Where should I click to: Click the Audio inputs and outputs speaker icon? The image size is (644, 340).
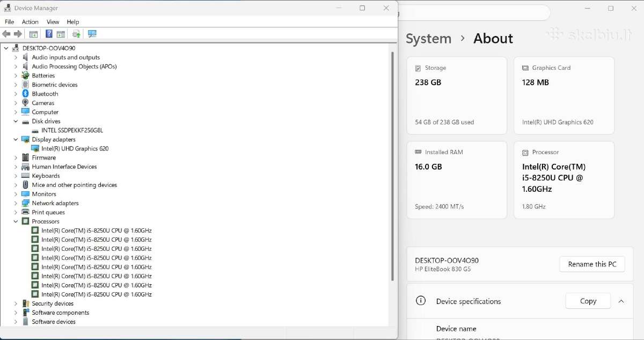tap(25, 57)
